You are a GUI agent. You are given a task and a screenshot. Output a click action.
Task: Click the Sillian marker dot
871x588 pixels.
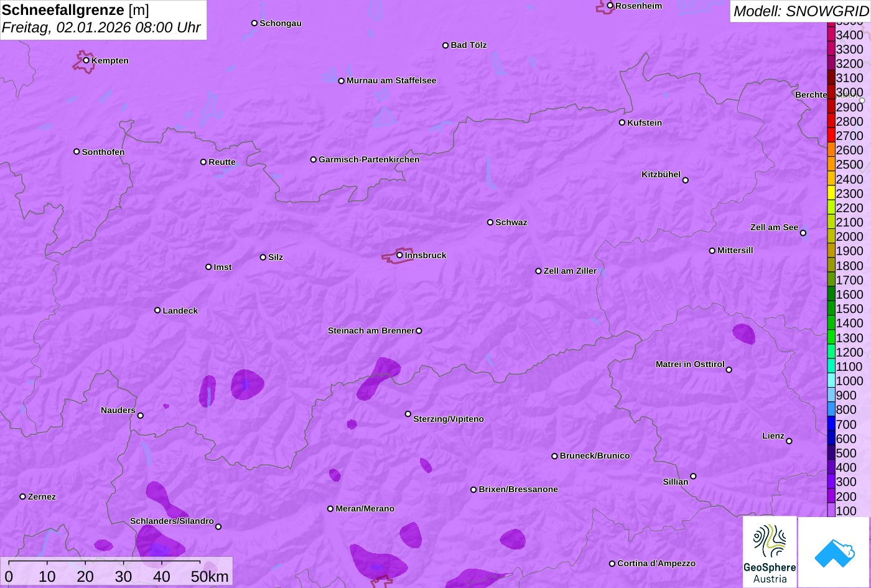tap(693, 477)
